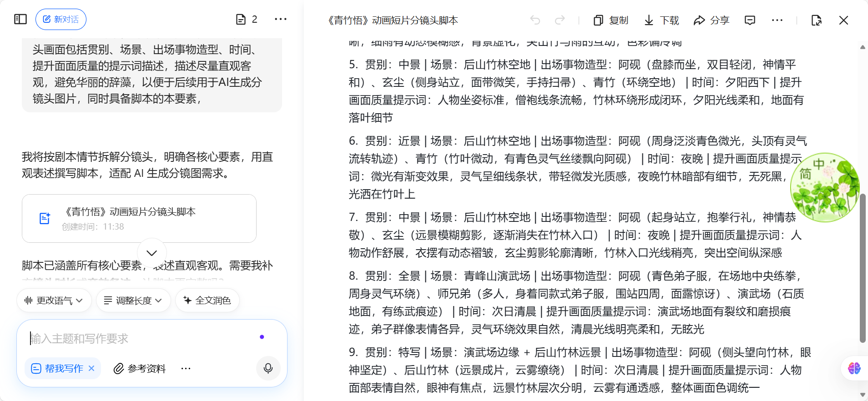Click the creation time 创建时间：11:38

pyautogui.click(x=93, y=226)
